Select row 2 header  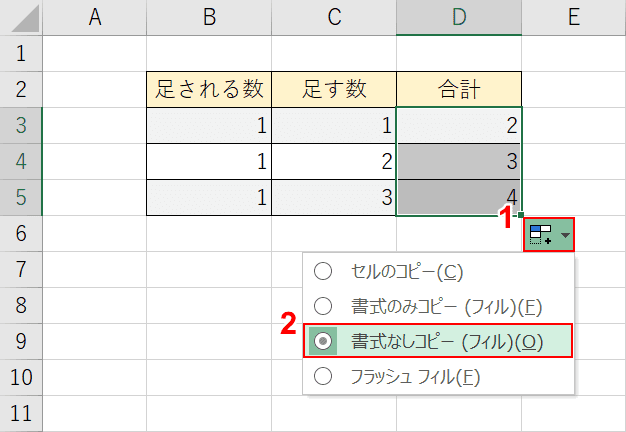point(21,89)
